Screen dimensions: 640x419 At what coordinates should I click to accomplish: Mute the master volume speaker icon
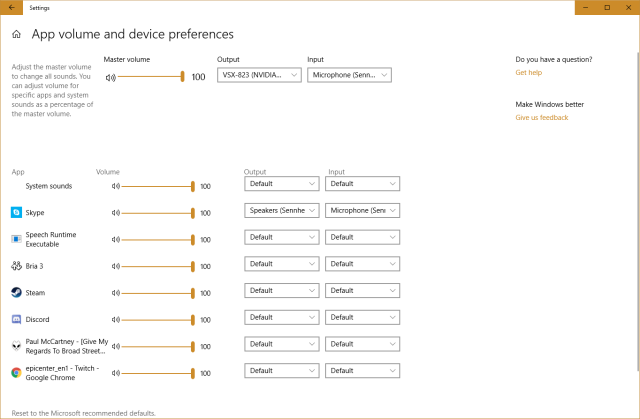coord(109,76)
